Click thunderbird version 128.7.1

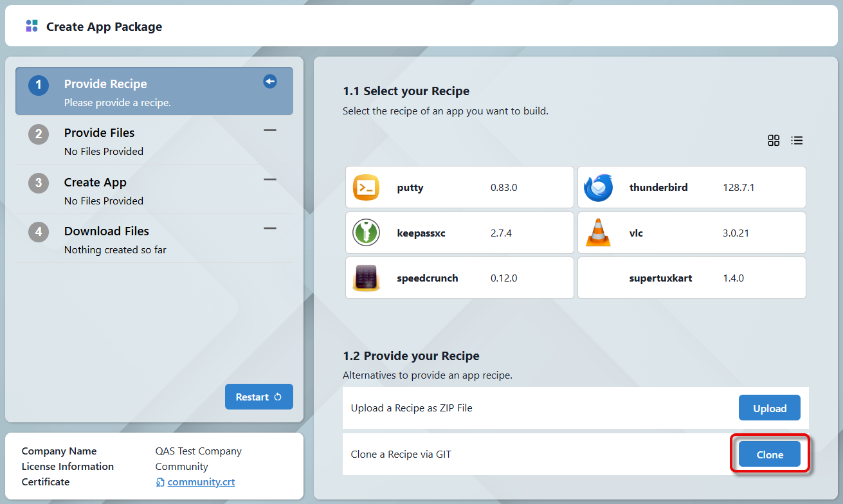pos(738,188)
